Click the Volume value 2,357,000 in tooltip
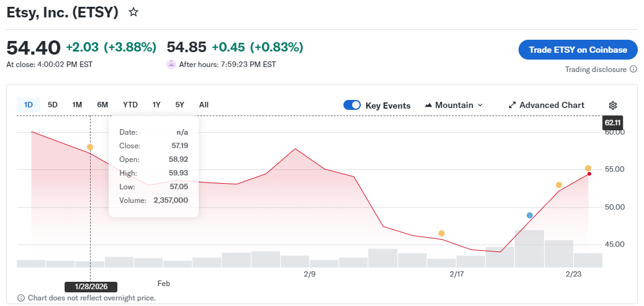This screenshot has width=644, height=306. 171,200
